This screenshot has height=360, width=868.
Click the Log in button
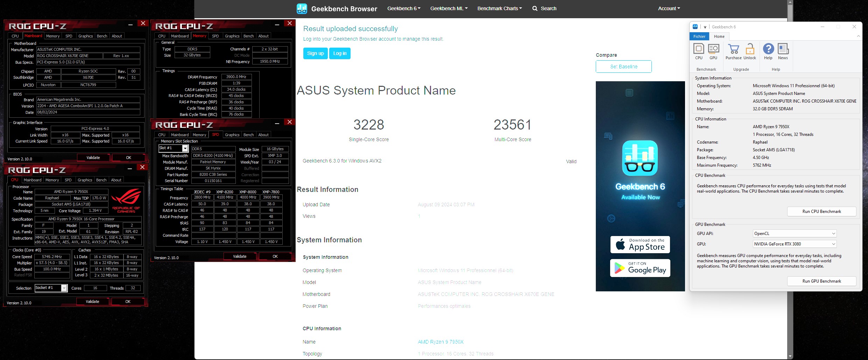[x=340, y=53]
